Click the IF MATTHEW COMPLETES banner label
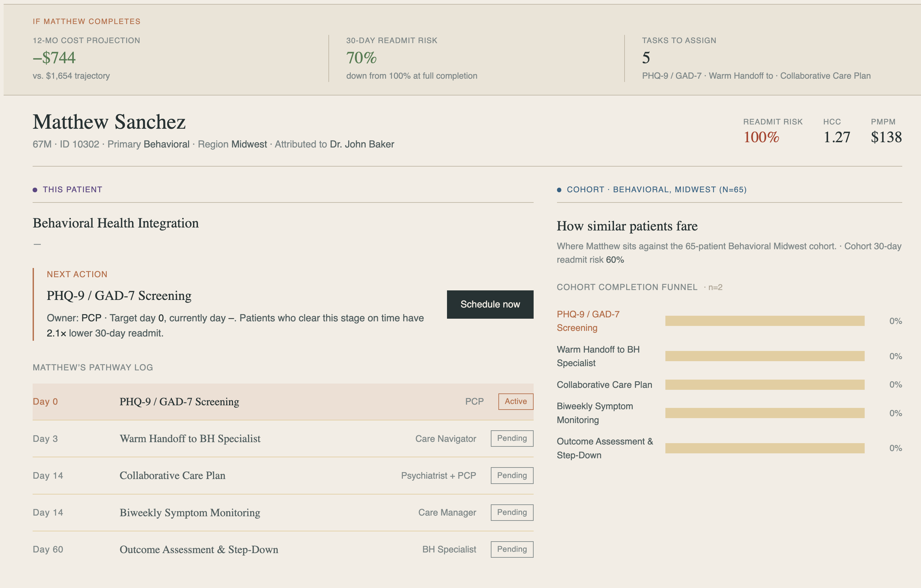Image resolution: width=921 pixels, height=588 pixels. click(x=86, y=21)
